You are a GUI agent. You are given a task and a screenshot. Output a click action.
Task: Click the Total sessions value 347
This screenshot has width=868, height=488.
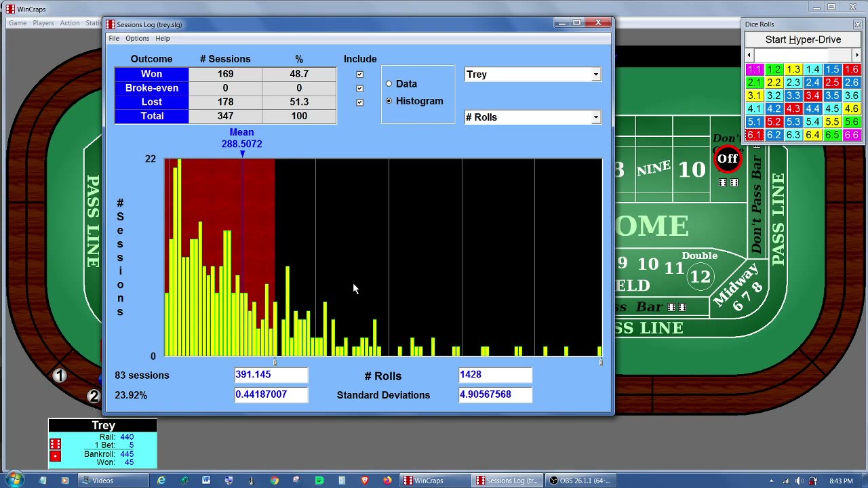coord(225,116)
